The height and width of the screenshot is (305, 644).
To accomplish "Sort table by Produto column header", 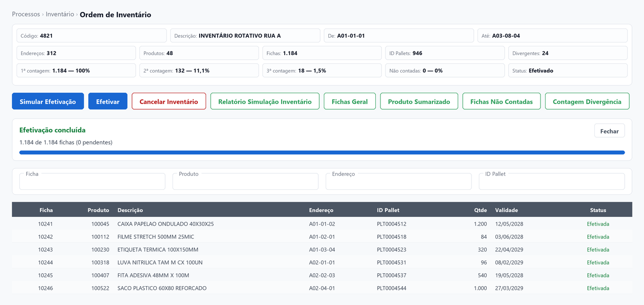I will click(98, 210).
